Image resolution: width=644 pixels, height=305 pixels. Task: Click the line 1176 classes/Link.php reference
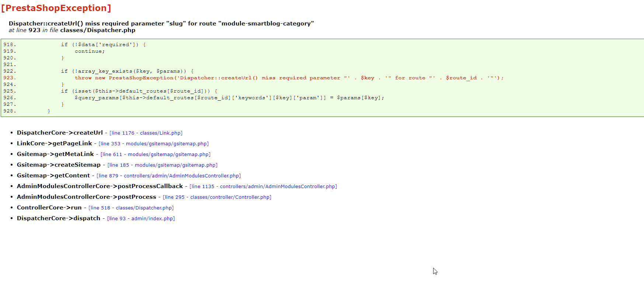[x=146, y=133]
